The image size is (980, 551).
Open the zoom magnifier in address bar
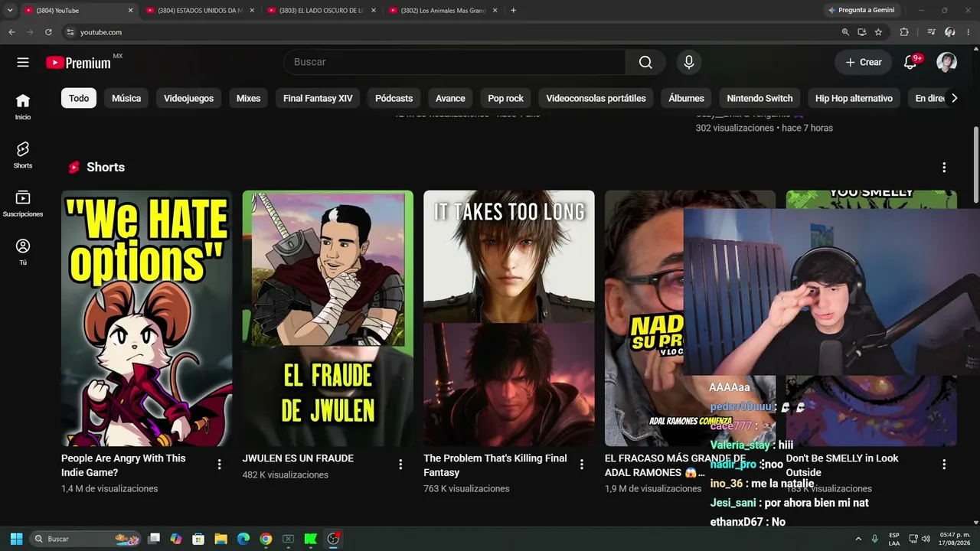[845, 32]
